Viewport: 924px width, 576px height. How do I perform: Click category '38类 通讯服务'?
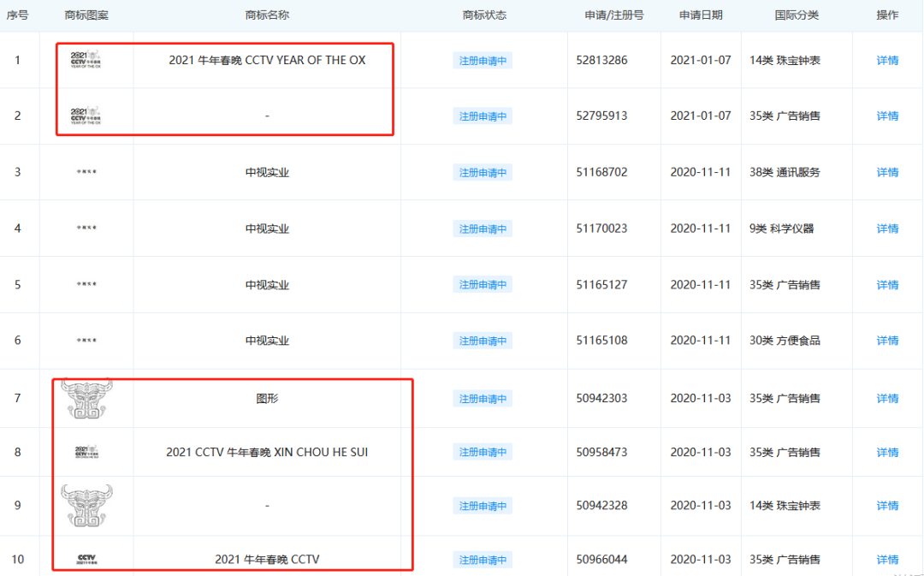[x=785, y=172]
